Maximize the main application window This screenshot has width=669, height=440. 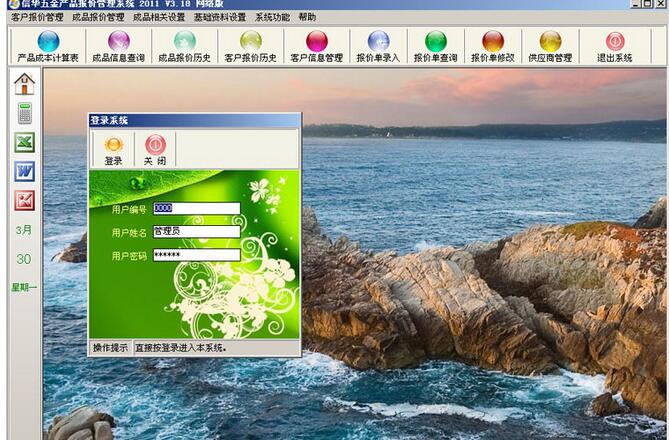point(647,3)
